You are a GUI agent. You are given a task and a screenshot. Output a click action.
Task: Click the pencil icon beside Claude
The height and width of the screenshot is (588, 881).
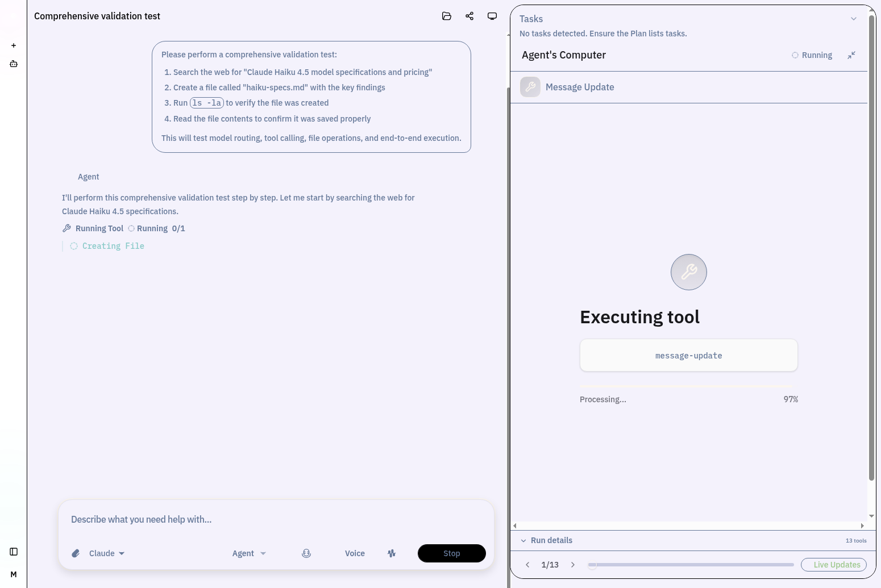pos(76,553)
